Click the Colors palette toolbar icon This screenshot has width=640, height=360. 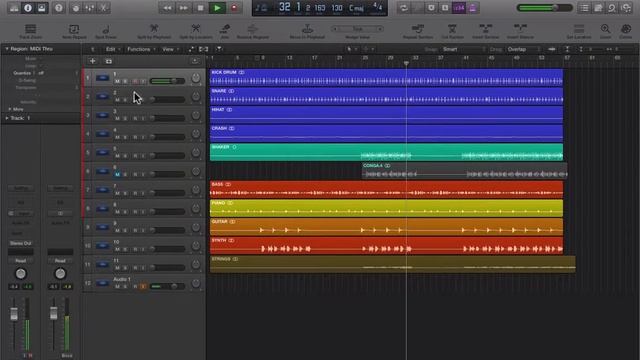coord(625,29)
